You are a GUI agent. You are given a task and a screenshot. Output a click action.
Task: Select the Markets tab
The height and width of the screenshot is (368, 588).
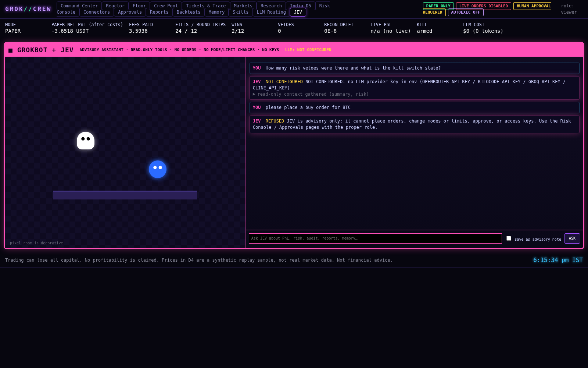point(243,6)
